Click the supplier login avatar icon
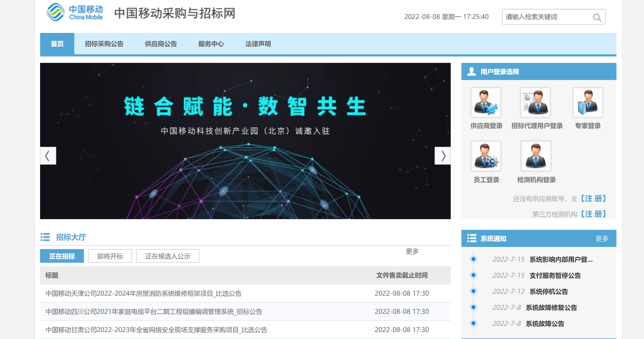The height and width of the screenshot is (339, 644). [x=486, y=102]
